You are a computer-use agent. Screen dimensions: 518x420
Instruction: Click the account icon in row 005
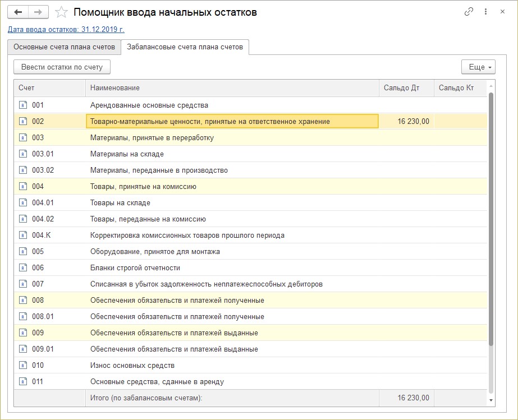coord(23,251)
